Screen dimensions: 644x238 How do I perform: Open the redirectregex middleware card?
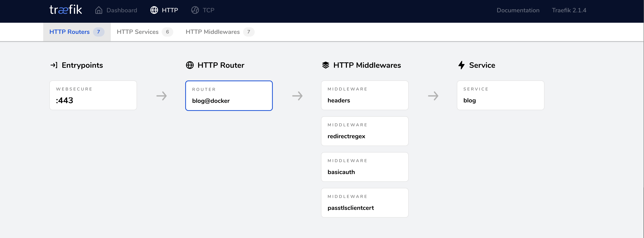point(364,131)
